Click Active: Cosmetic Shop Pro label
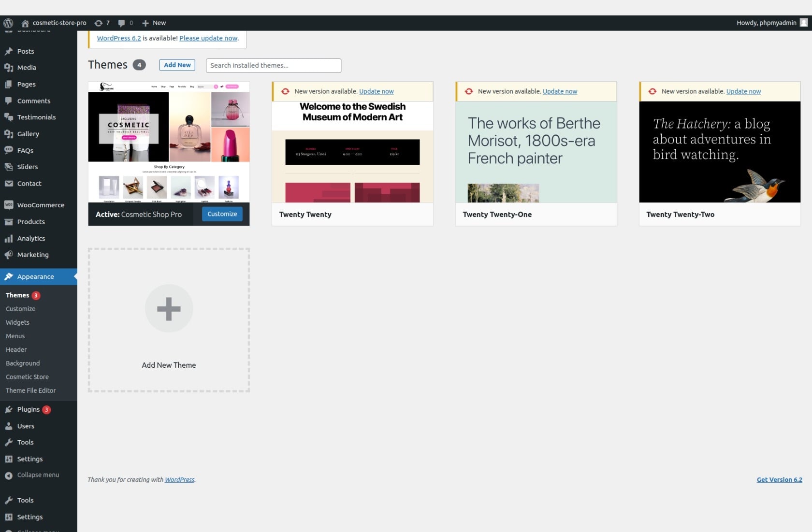Image resolution: width=812 pixels, height=532 pixels. pos(139,215)
